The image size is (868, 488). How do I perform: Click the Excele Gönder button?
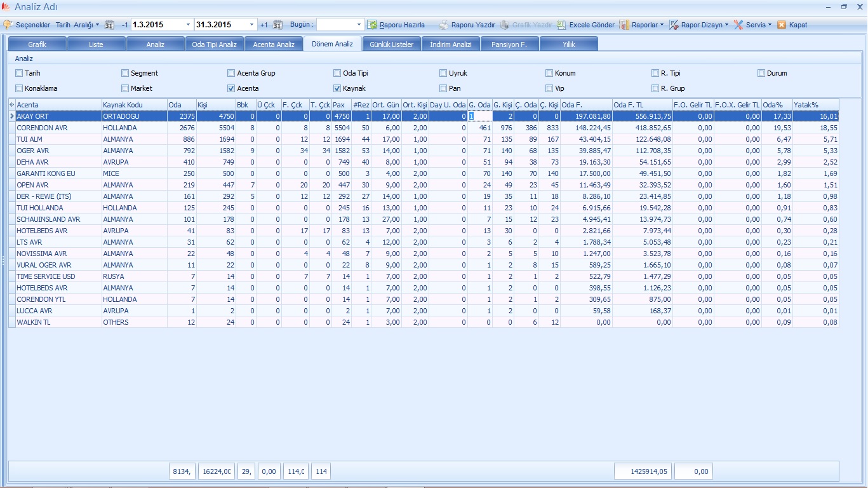tap(585, 25)
